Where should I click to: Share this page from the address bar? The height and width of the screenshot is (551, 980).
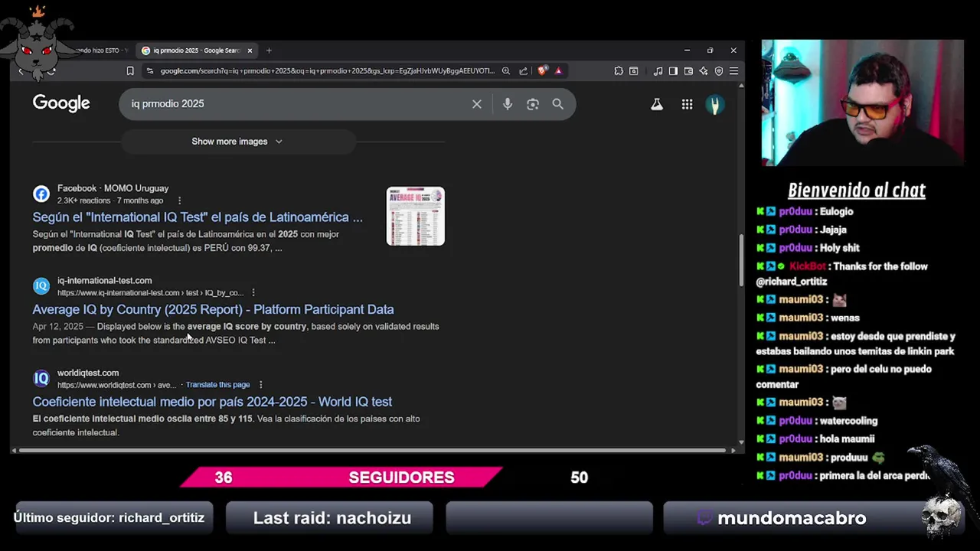pyautogui.click(x=523, y=71)
